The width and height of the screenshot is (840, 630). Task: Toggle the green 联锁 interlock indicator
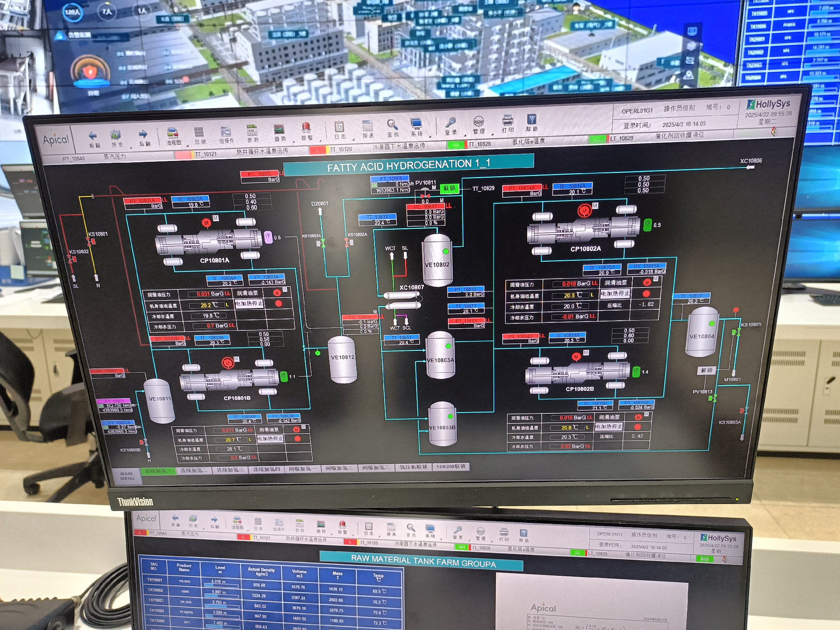pyautogui.click(x=449, y=188)
